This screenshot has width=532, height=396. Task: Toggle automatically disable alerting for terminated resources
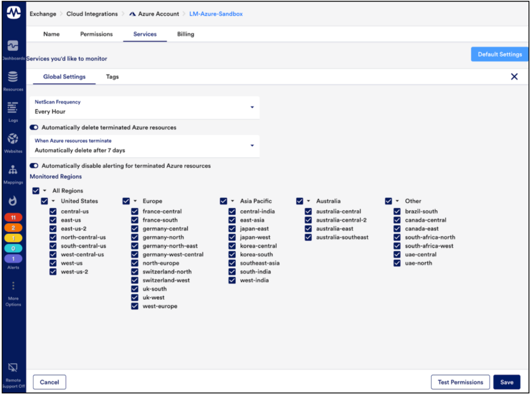coord(34,166)
